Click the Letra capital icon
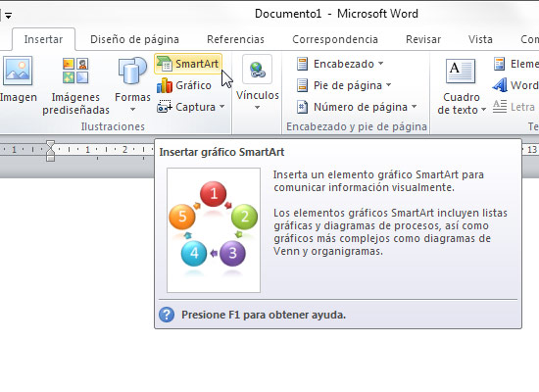The width and height of the screenshot is (539, 392). point(500,107)
